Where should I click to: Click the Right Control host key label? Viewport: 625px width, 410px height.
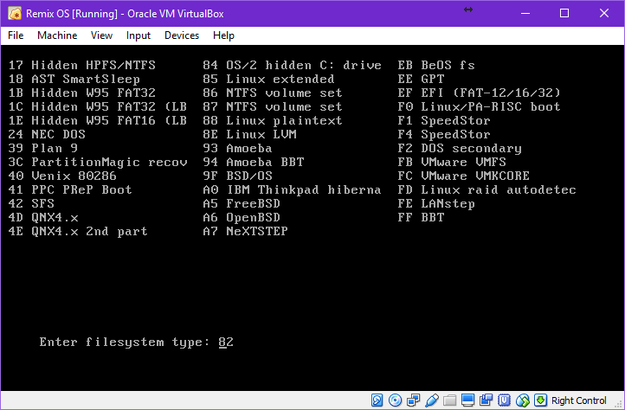[578, 400]
